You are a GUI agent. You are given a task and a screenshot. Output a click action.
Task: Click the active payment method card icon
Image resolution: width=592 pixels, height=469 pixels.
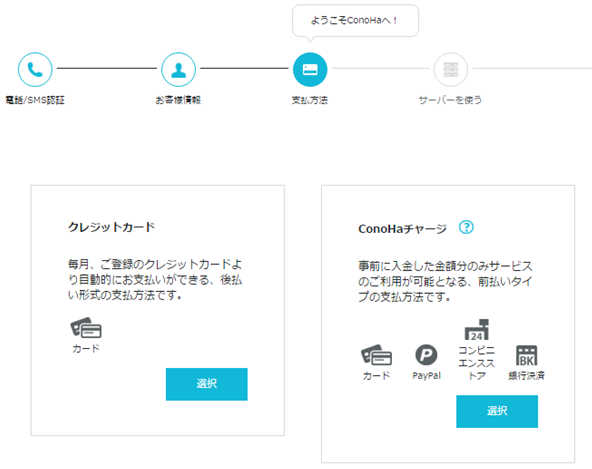click(310, 69)
